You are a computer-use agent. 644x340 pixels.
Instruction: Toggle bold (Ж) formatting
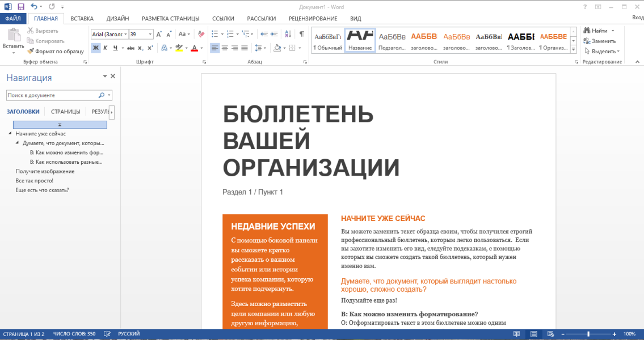[x=96, y=48]
